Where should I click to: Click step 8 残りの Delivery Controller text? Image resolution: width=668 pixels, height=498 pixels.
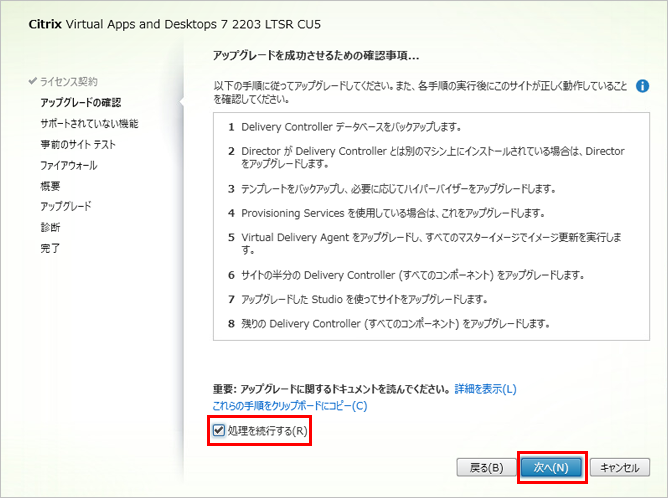pyautogui.click(x=395, y=324)
